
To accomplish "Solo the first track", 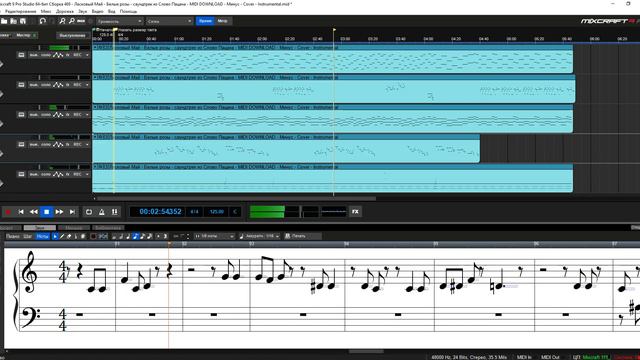I will [x=46, y=55].
